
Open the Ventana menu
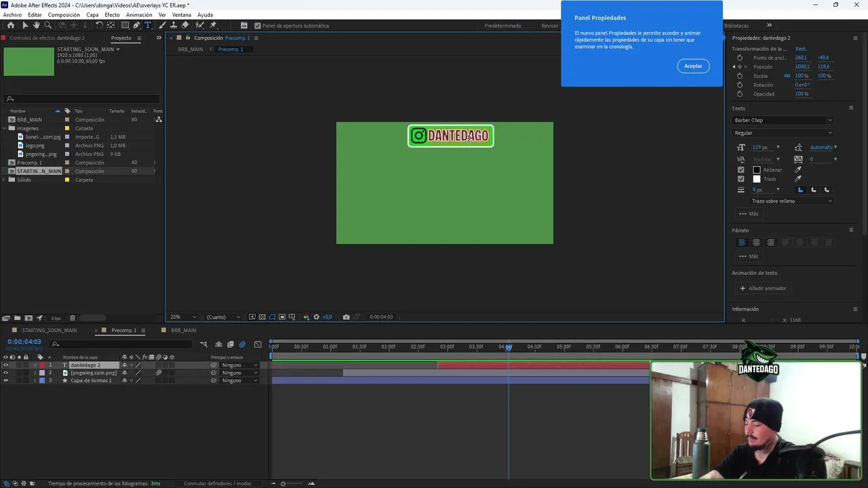[x=181, y=14]
